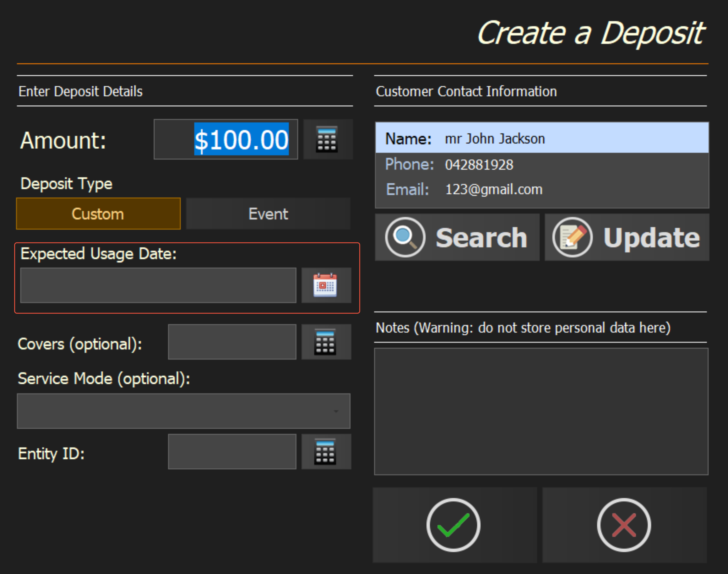Viewport: 728px width, 574px height.
Task: Click the Expected Usage Date input box
Action: [x=158, y=285]
